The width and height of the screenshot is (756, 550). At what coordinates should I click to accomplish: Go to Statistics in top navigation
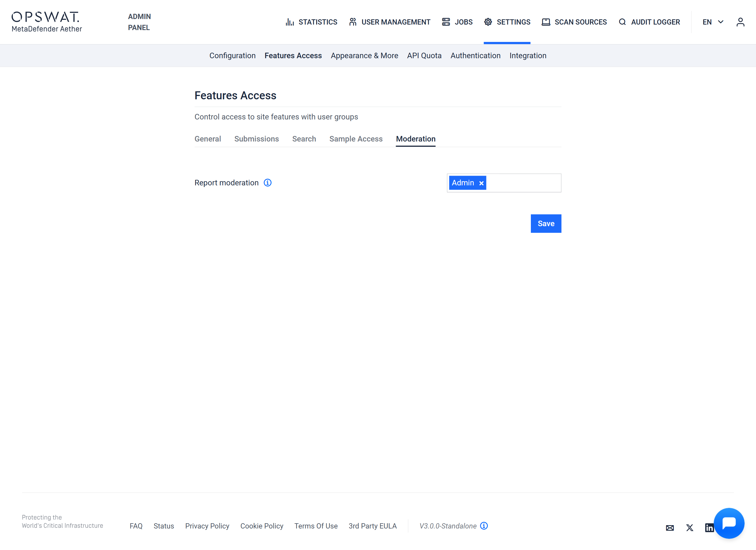pyautogui.click(x=311, y=22)
